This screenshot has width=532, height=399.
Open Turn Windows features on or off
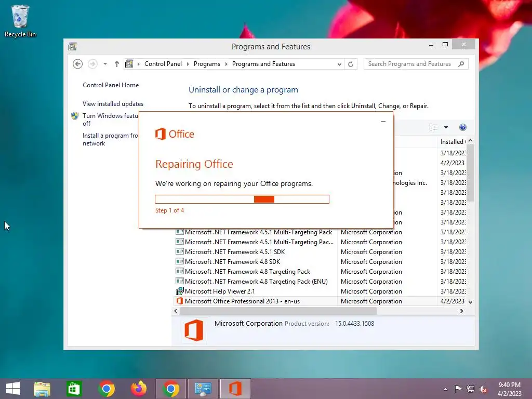point(111,119)
